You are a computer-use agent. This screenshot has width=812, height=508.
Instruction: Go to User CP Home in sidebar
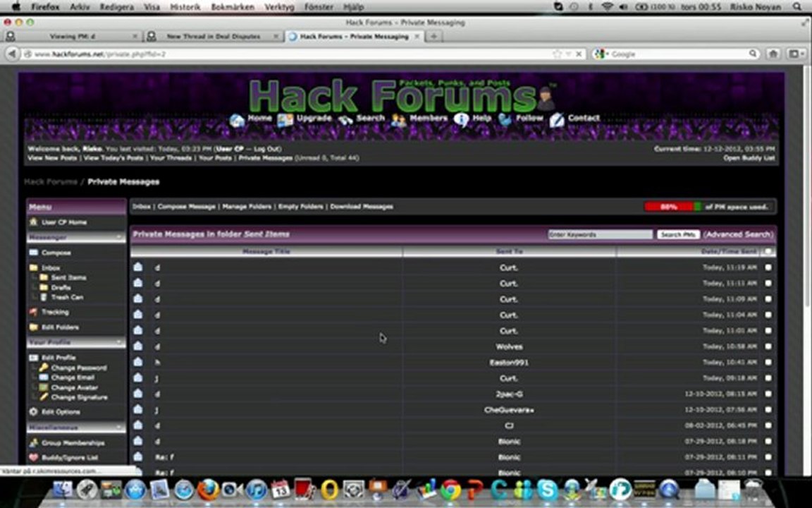click(63, 222)
